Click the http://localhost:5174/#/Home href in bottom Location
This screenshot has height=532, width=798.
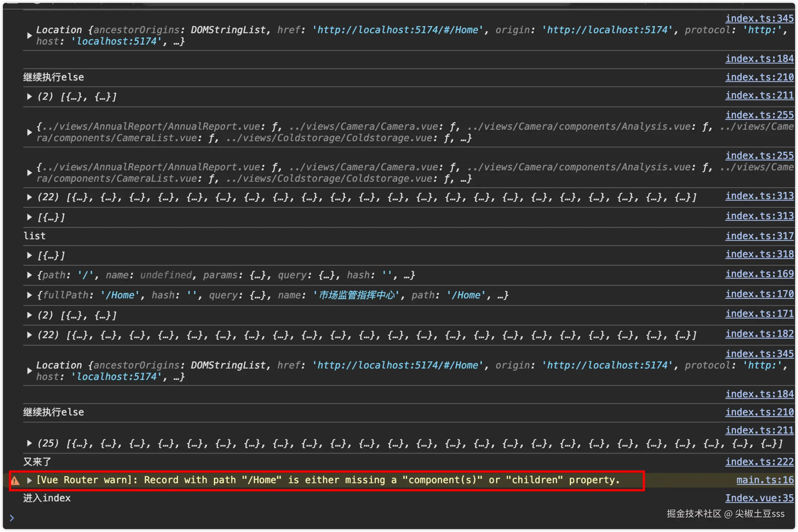[398, 365]
